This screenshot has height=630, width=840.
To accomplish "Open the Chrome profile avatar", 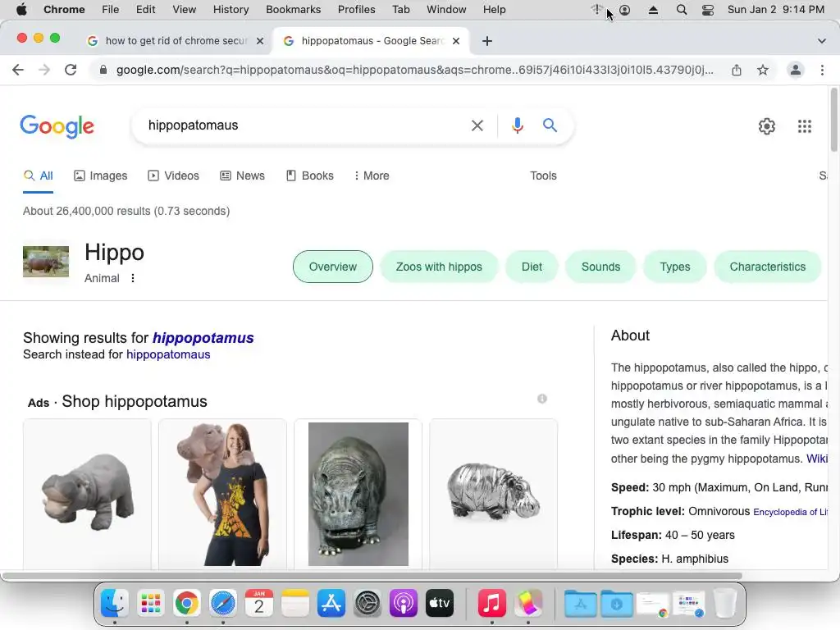I will (796, 70).
